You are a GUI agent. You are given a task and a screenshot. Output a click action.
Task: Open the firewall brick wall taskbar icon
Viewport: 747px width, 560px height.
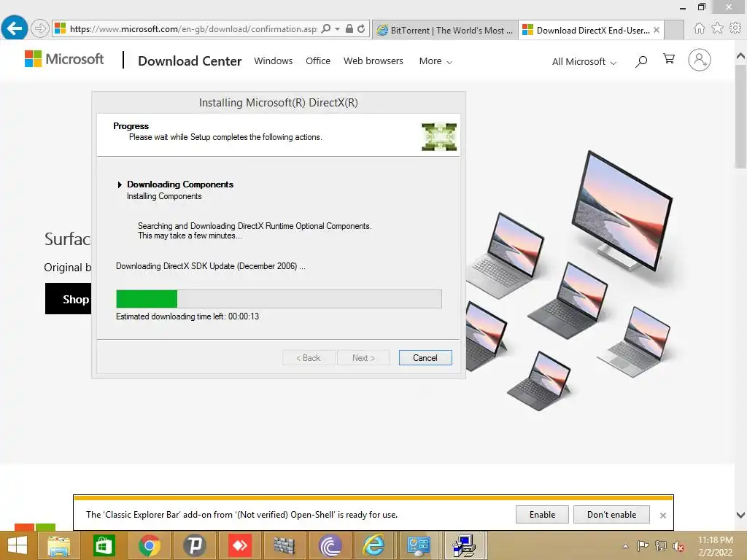(x=285, y=545)
